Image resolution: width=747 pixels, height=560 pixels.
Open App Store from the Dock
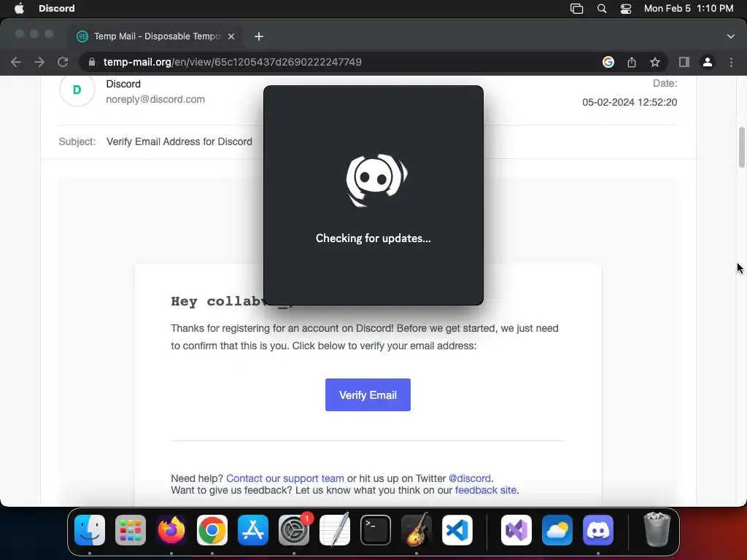253,530
